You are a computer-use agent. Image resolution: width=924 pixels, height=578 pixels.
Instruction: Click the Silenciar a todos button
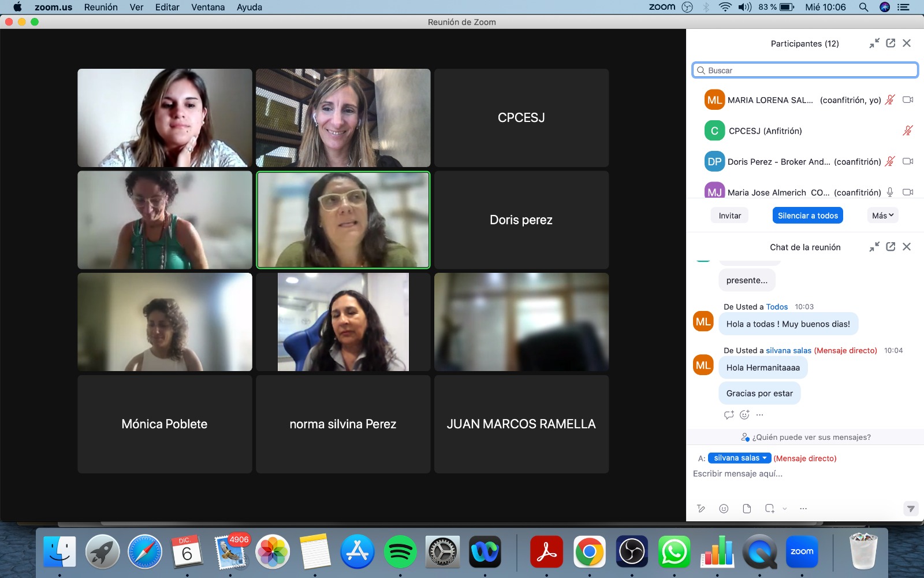point(807,216)
